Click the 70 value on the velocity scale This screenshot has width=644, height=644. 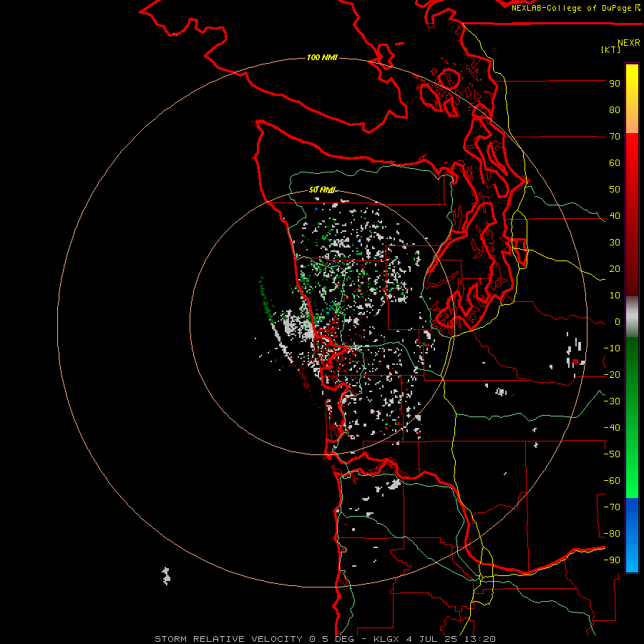(x=615, y=137)
